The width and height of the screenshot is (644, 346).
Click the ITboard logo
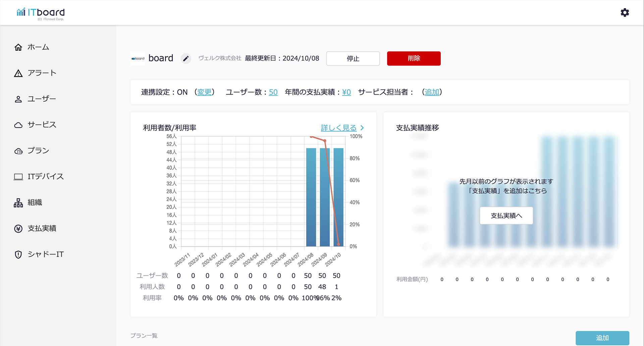[41, 13]
